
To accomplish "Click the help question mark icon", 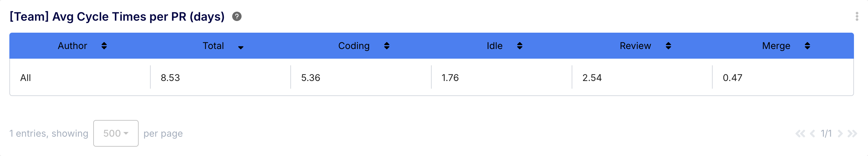I will pyautogui.click(x=237, y=16).
